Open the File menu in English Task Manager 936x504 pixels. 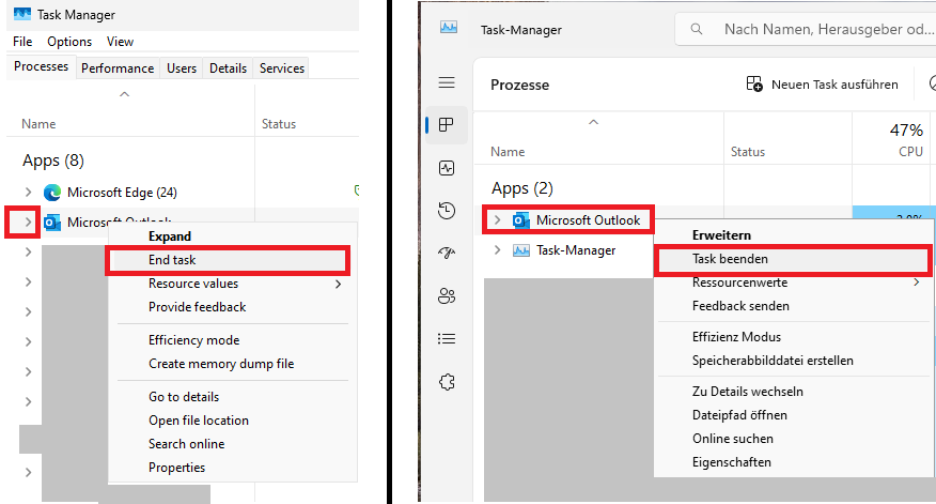pyautogui.click(x=22, y=42)
